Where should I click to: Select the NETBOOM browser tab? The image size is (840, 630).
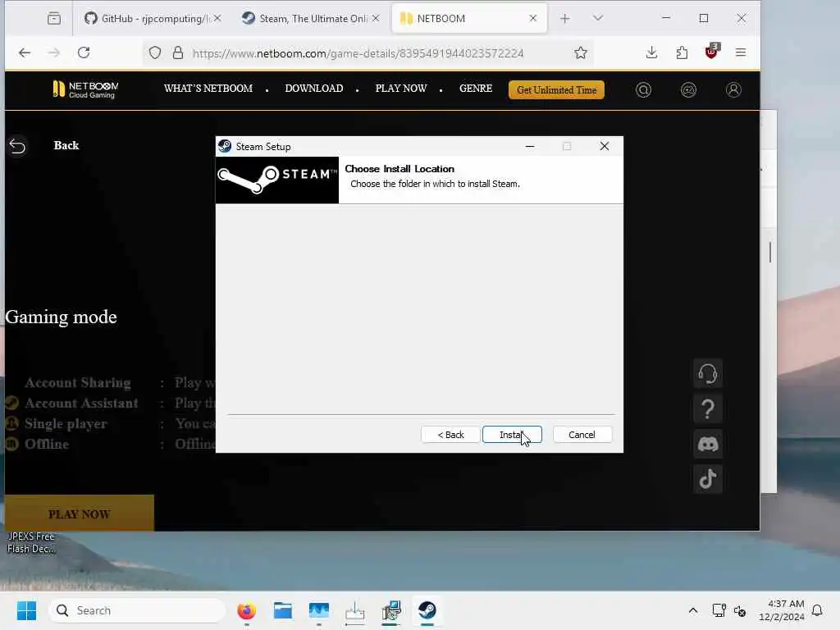point(469,18)
